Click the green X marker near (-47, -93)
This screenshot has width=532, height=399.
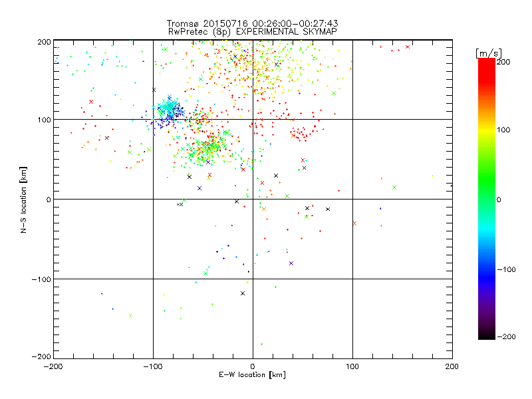click(x=205, y=273)
